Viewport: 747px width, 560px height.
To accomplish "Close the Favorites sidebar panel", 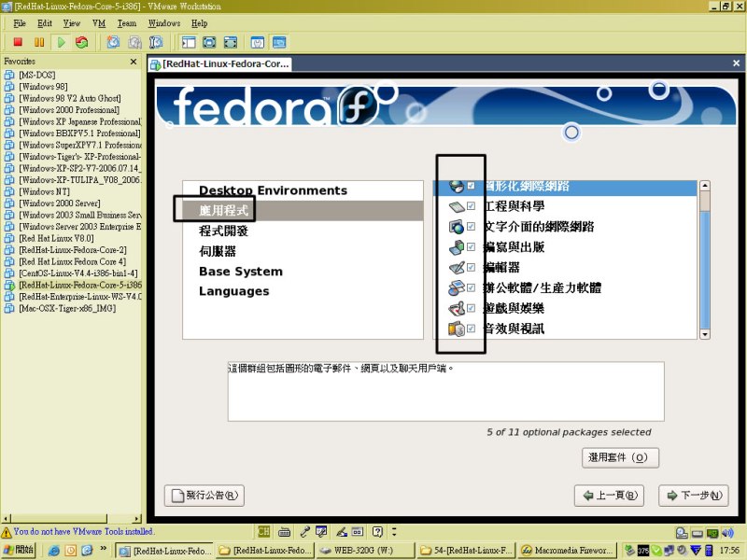I will click(x=134, y=62).
